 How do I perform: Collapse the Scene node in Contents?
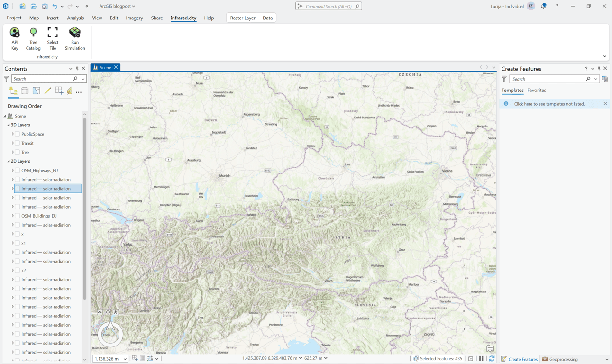coord(5,116)
